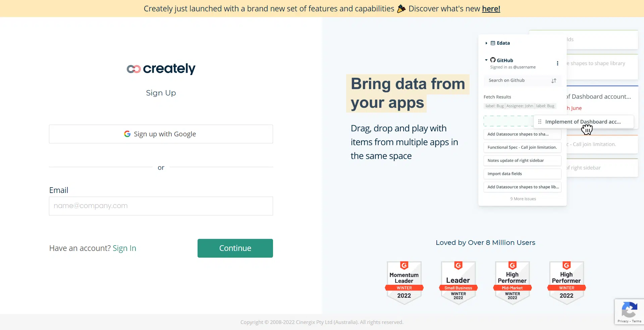This screenshot has height=330, width=644.
Task: Click 9 More Issues to expand list
Action: pyautogui.click(x=523, y=199)
